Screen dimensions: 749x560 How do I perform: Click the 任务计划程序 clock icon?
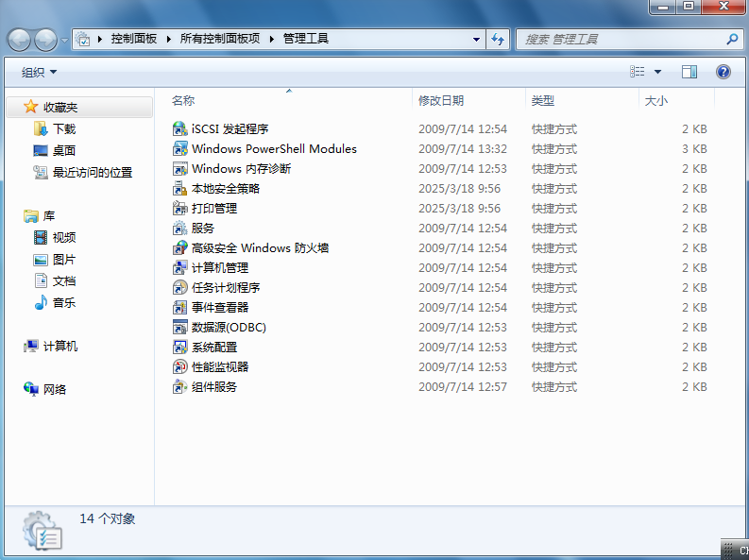pos(180,287)
